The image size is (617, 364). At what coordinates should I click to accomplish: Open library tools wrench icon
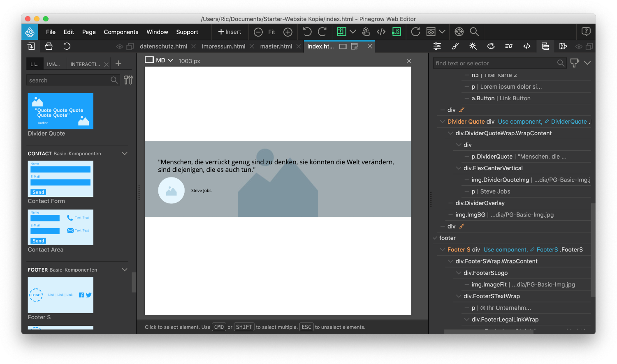tap(128, 80)
